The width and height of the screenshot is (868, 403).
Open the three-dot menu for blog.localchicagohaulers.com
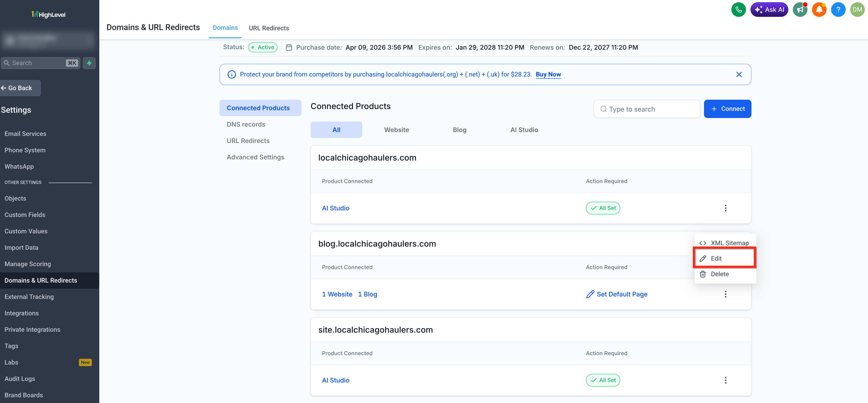click(725, 294)
